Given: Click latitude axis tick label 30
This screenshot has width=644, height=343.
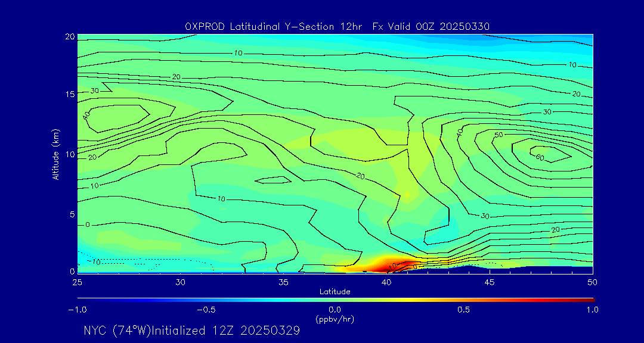Looking at the screenshot, I should [x=180, y=282].
